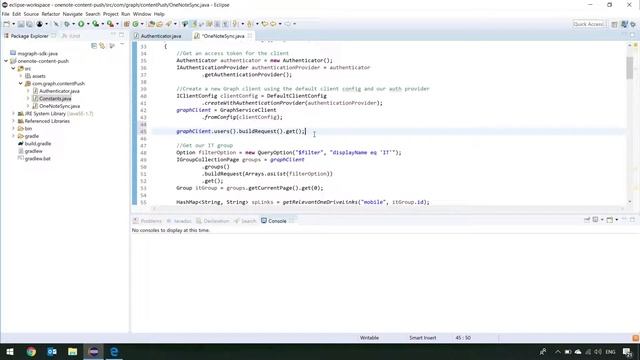Image resolution: width=640 pixels, height=360 pixels.
Task: Maximize the Package Explorer panel
Action: 122,36
